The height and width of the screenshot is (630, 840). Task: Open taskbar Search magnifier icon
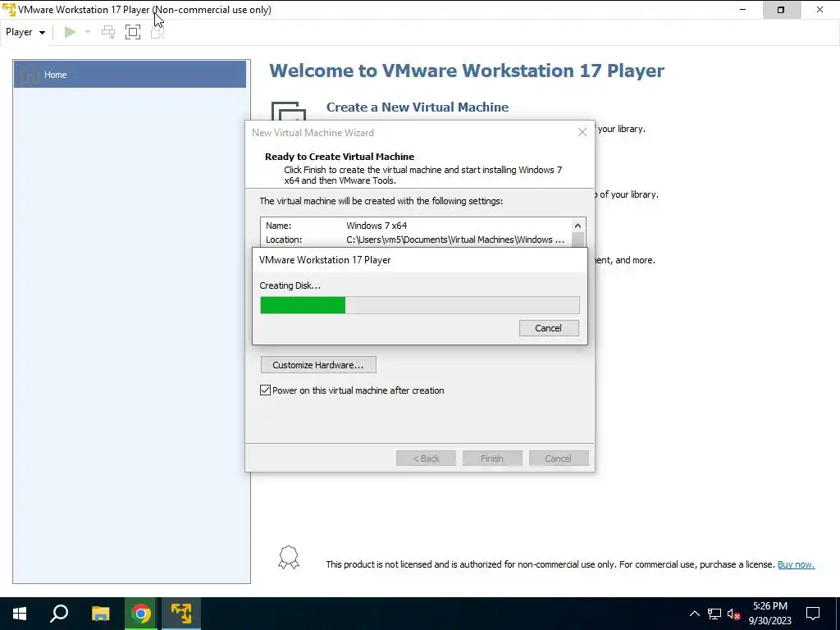(x=59, y=614)
